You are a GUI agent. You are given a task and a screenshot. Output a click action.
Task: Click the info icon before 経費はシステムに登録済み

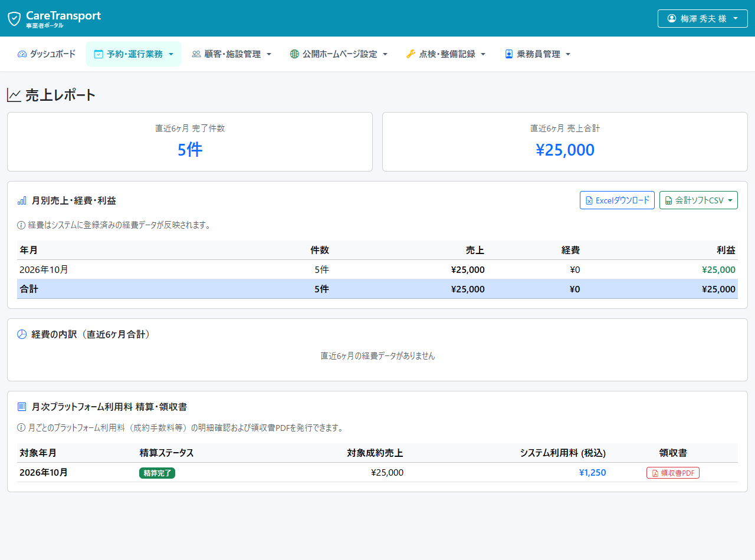[x=21, y=225]
